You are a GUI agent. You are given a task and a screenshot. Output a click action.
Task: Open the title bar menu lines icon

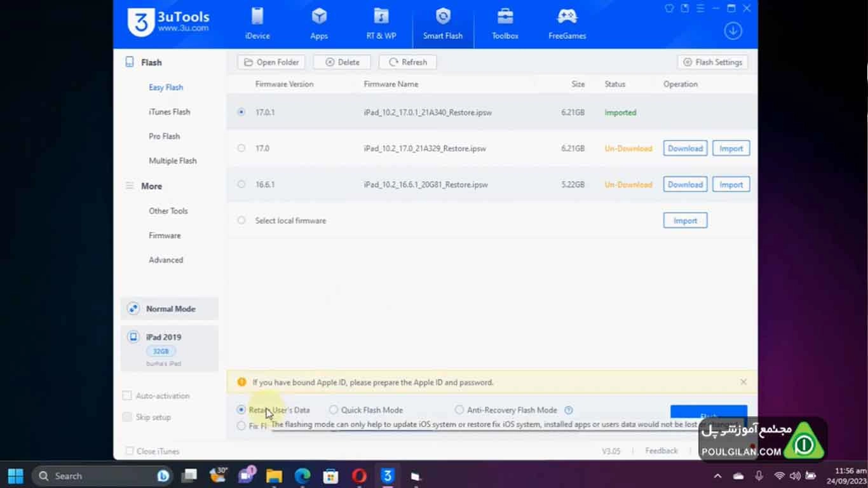700,8
